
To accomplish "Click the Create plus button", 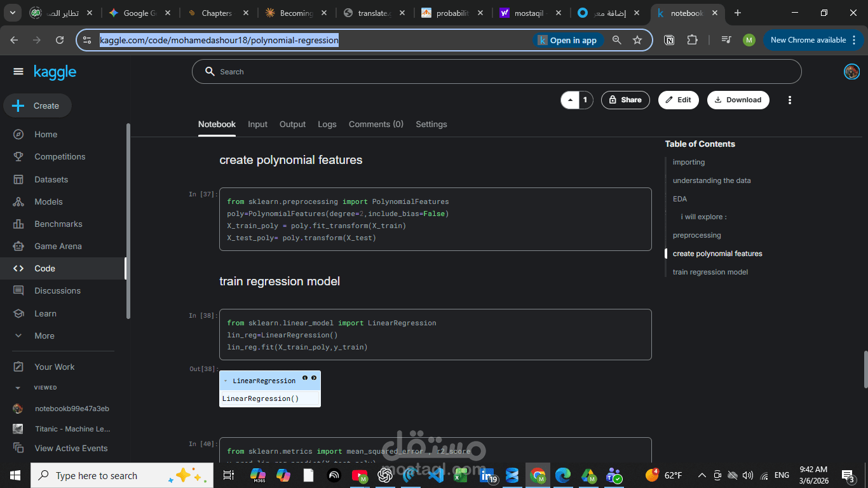I will click(x=37, y=105).
